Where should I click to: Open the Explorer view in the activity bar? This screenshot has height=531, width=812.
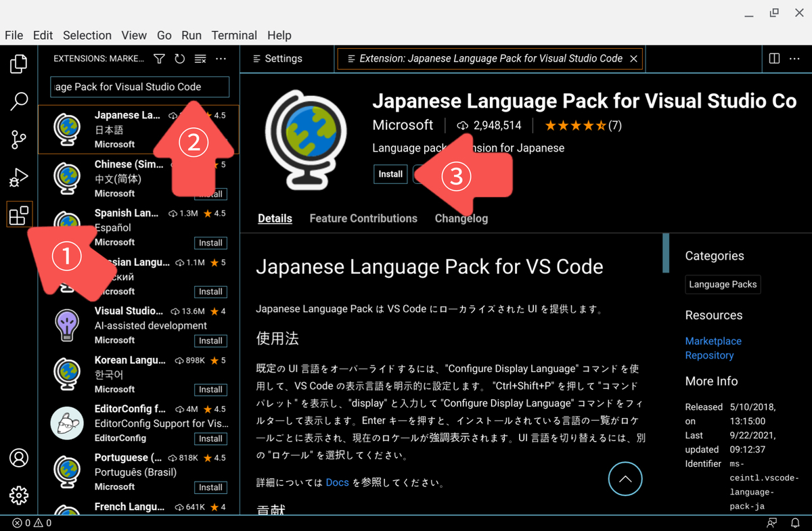pos(18,63)
